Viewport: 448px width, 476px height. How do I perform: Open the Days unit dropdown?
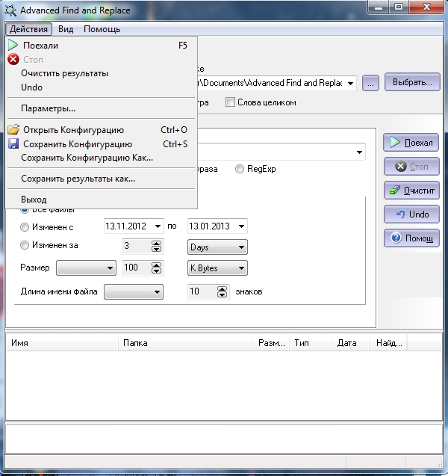217,247
